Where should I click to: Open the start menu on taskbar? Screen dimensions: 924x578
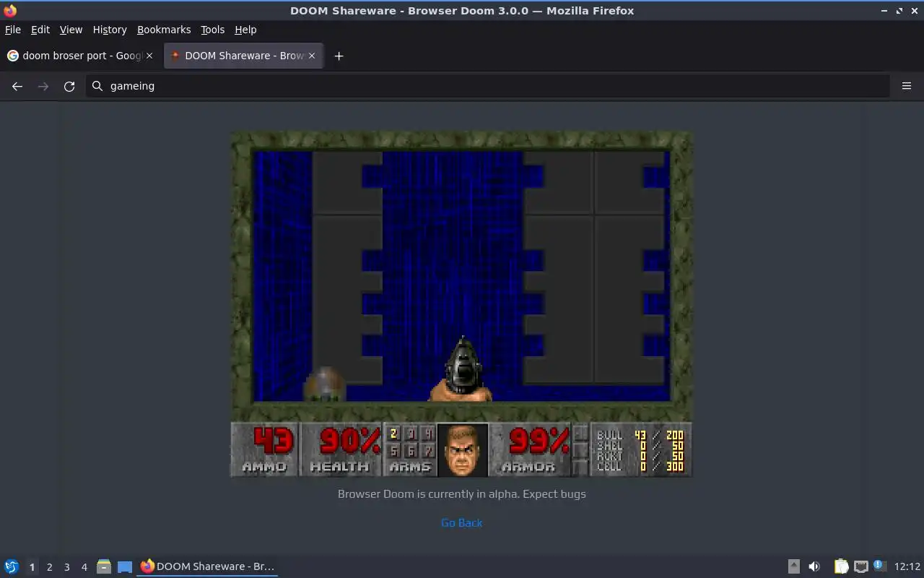click(12, 566)
